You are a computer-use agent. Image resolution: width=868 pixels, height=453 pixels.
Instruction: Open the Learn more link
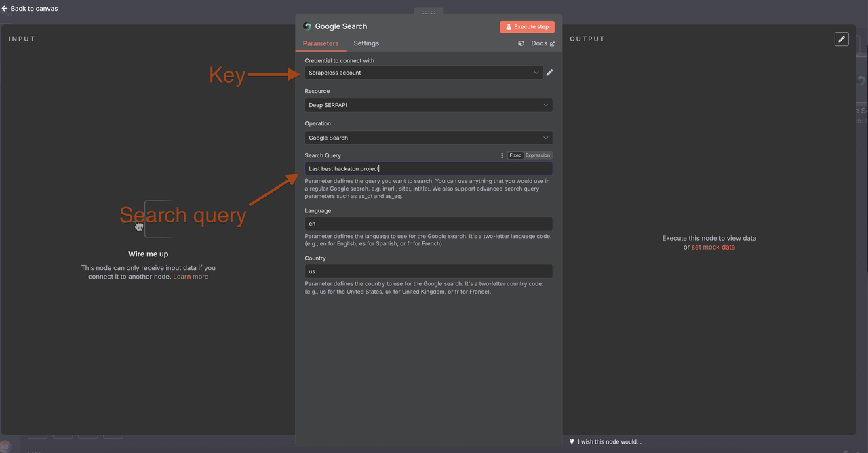pos(191,277)
